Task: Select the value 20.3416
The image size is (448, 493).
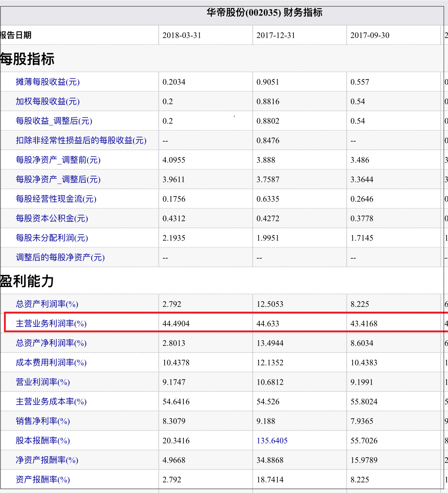Action: coord(176,441)
